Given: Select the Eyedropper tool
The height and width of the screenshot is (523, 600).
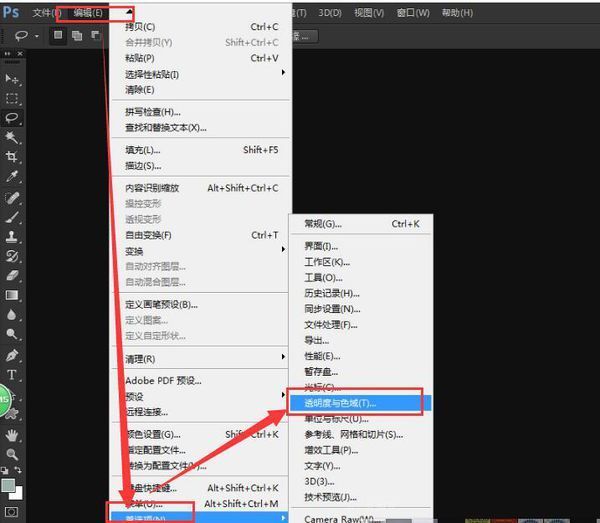Looking at the screenshot, I should tap(12, 177).
